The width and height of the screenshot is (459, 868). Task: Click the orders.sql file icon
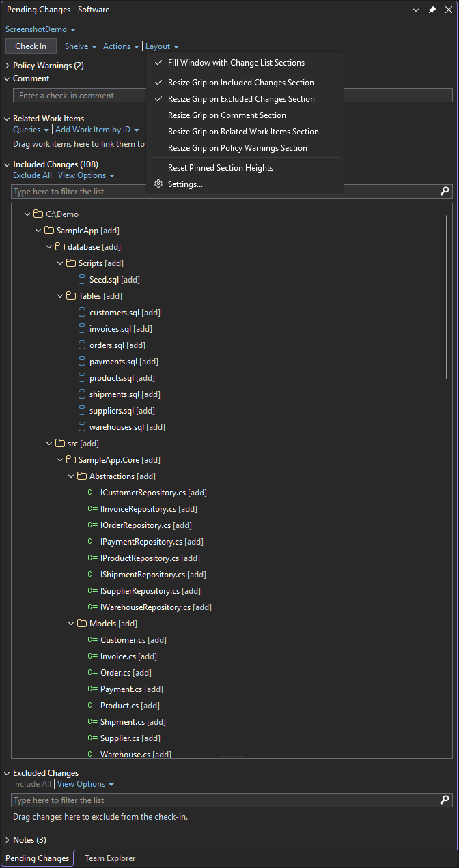(82, 345)
